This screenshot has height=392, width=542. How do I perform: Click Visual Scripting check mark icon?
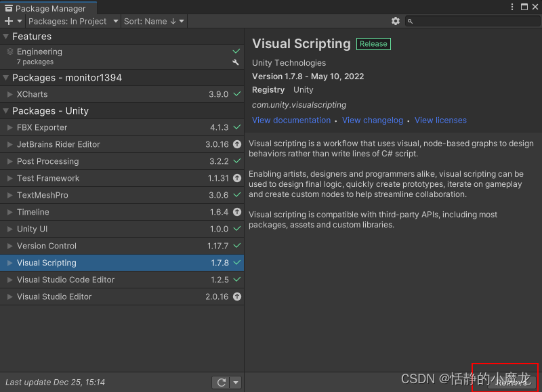point(236,263)
